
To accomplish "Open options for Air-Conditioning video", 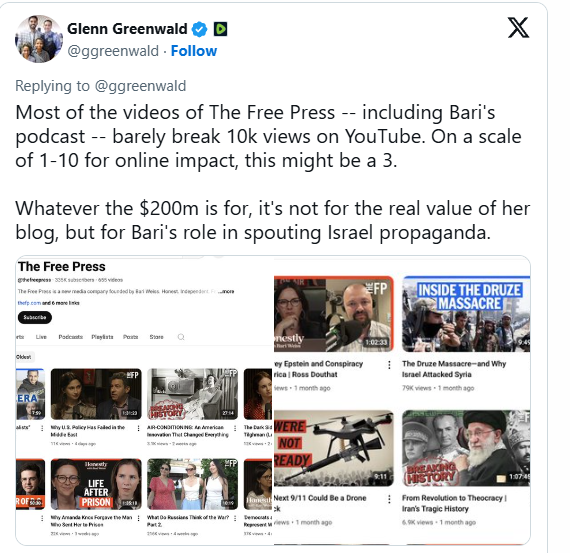I will (x=235, y=428).
